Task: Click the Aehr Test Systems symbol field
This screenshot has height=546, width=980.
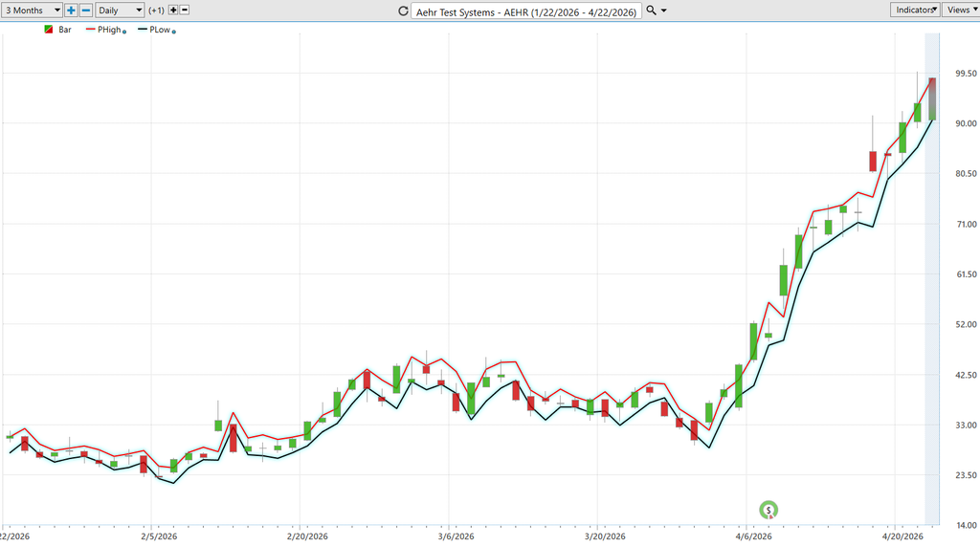Action: 525,11
